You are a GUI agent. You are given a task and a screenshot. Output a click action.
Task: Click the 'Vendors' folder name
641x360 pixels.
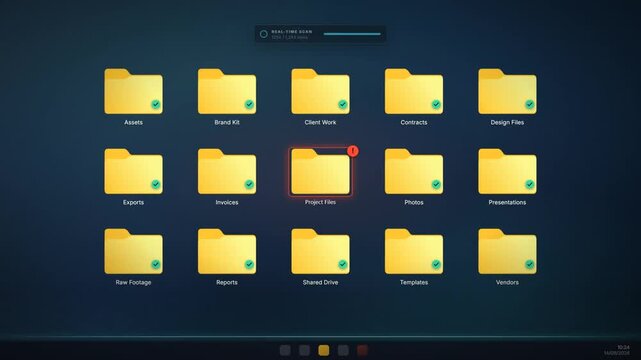tap(507, 282)
